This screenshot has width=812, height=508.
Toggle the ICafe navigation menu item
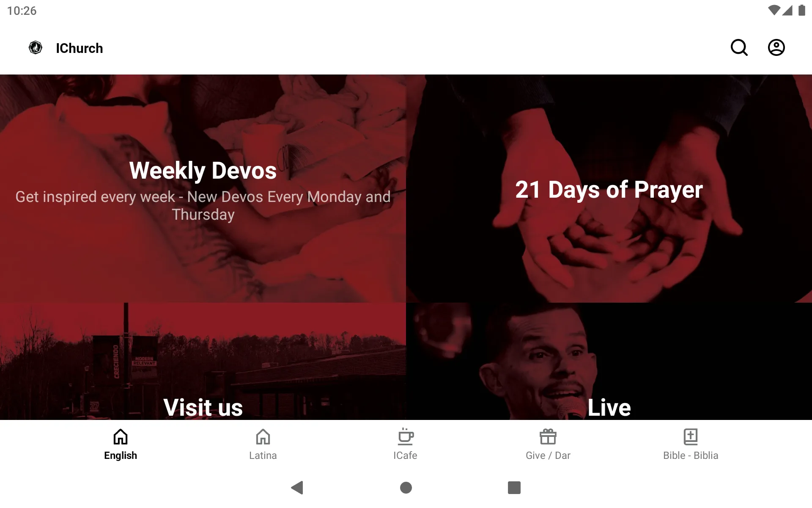(x=406, y=444)
